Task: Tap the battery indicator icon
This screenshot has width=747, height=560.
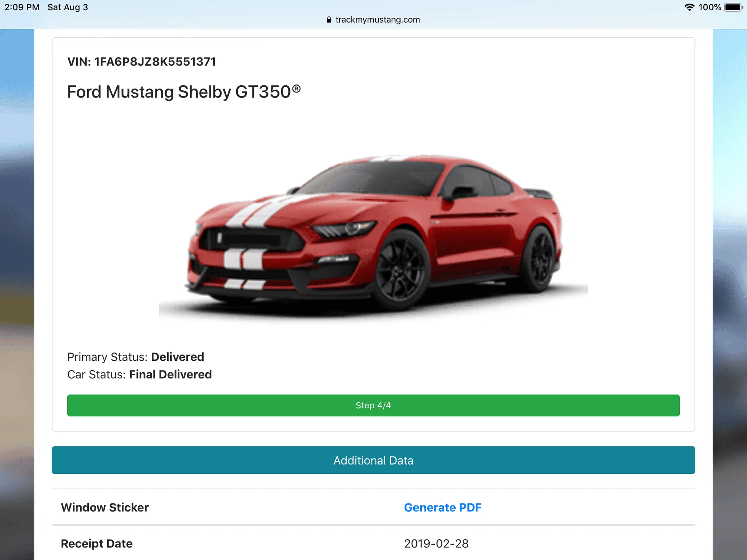Action: pos(734,7)
